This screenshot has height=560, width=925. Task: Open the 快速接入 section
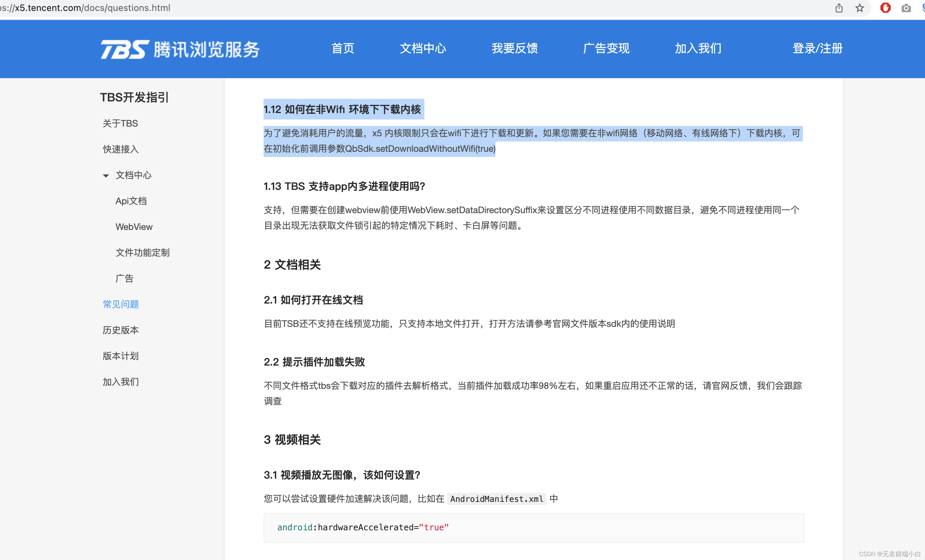120,150
